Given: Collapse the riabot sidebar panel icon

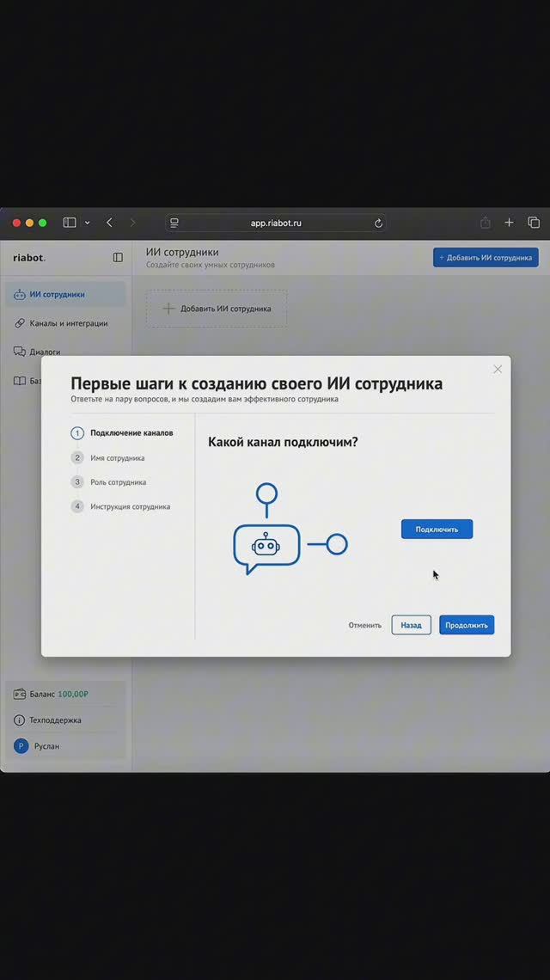Looking at the screenshot, I should point(118,258).
